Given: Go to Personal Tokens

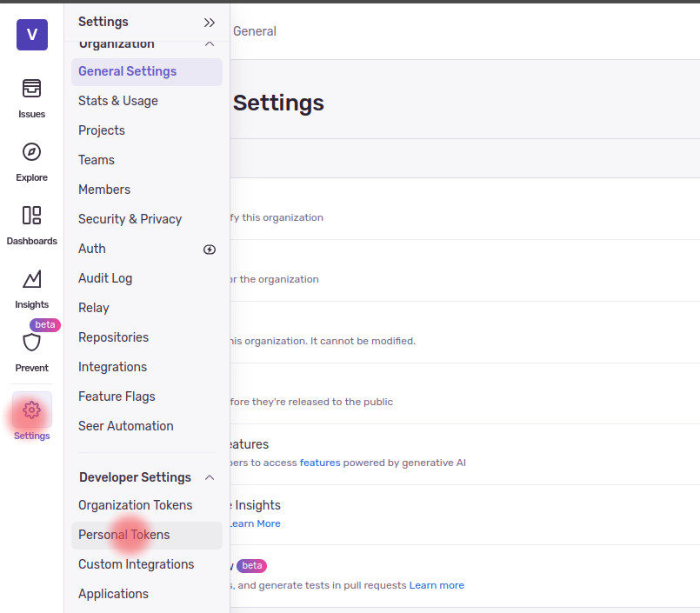Looking at the screenshot, I should click(x=124, y=535).
